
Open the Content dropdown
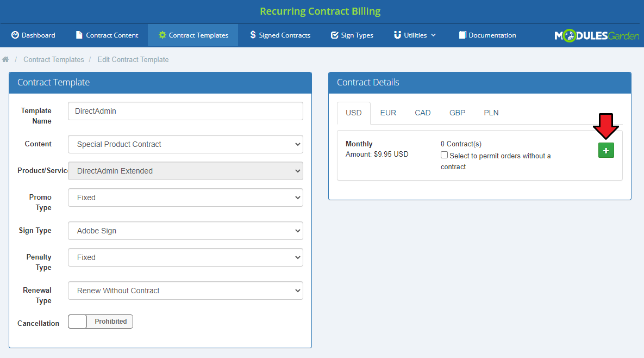[x=186, y=144]
